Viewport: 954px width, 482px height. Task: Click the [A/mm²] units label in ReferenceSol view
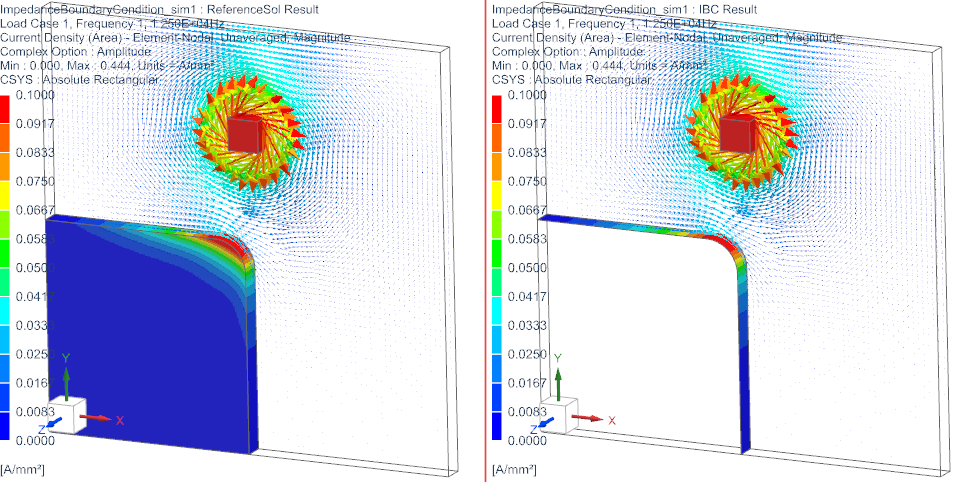point(22,469)
